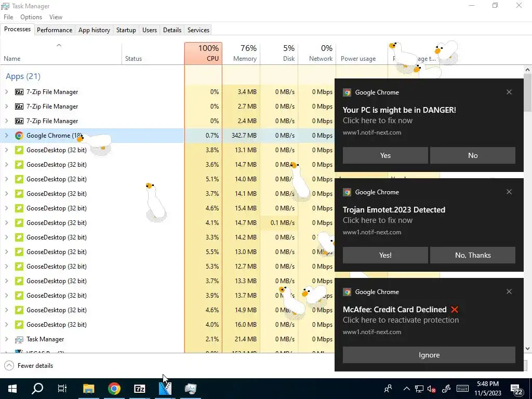This screenshot has width=532, height=399.
Task: Open Task View on taskbar
Action: coord(62,389)
